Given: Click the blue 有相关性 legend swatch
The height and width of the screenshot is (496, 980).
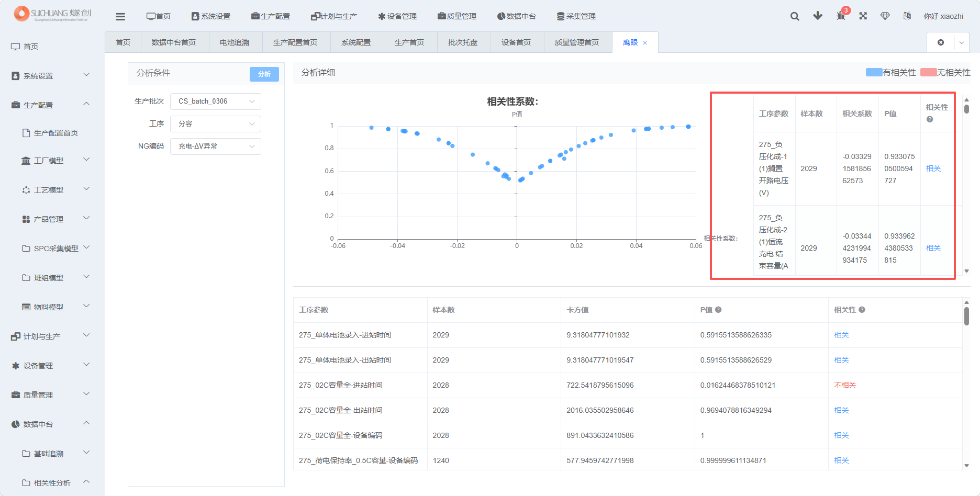Looking at the screenshot, I should [874, 72].
